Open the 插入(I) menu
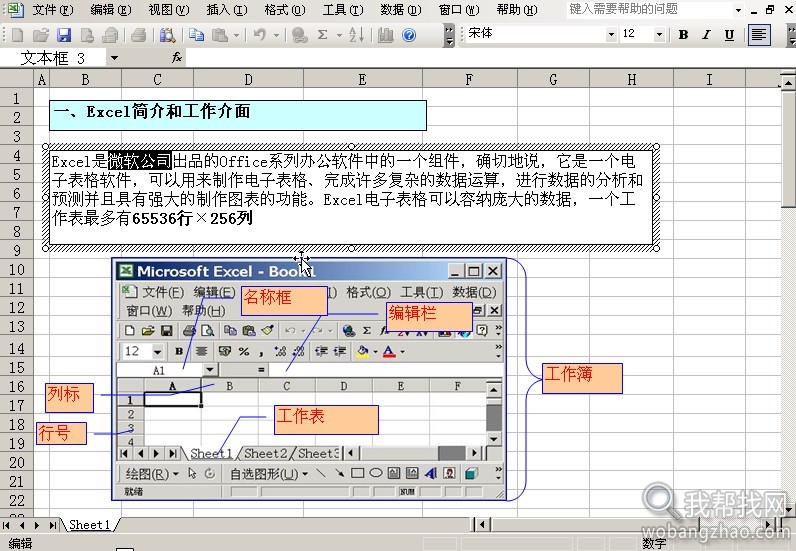Image resolution: width=796 pixels, height=551 pixels. click(227, 10)
